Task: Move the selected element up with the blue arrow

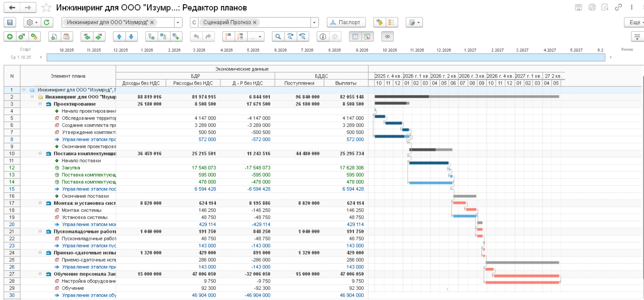Action: [119, 36]
